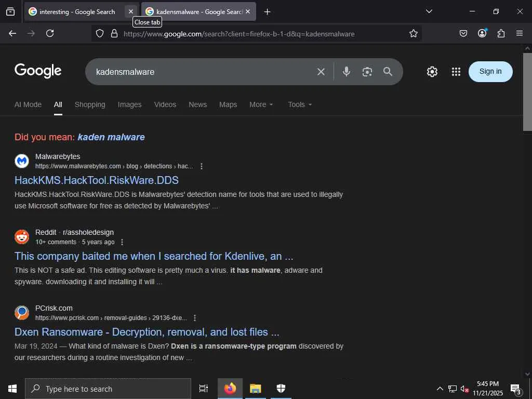The image size is (532, 399).
Task: Open the Google apps grid
Action: pyautogui.click(x=456, y=72)
